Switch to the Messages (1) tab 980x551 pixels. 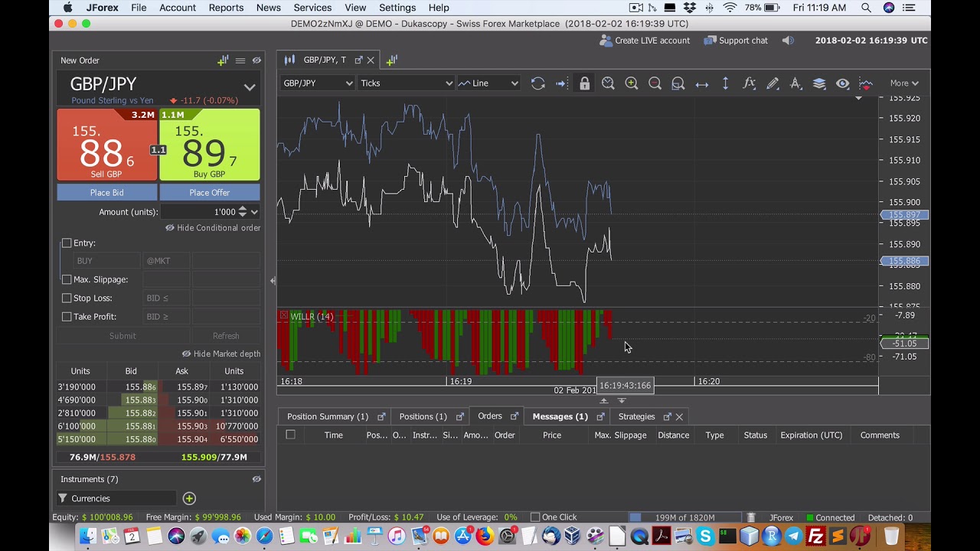click(x=560, y=417)
